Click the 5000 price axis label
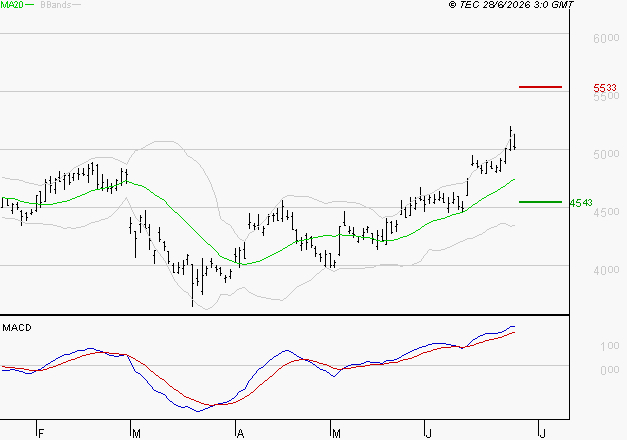The height and width of the screenshot is (440, 627). point(606,154)
